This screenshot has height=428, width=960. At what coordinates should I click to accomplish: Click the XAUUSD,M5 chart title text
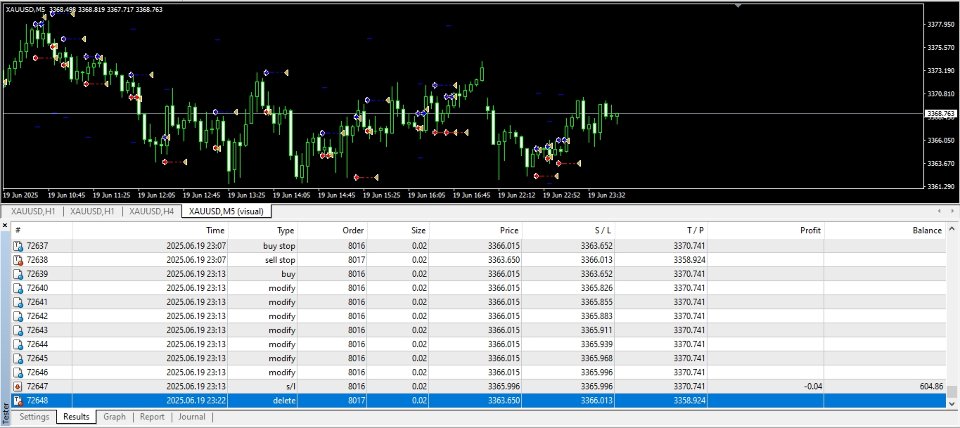tap(23, 9)
